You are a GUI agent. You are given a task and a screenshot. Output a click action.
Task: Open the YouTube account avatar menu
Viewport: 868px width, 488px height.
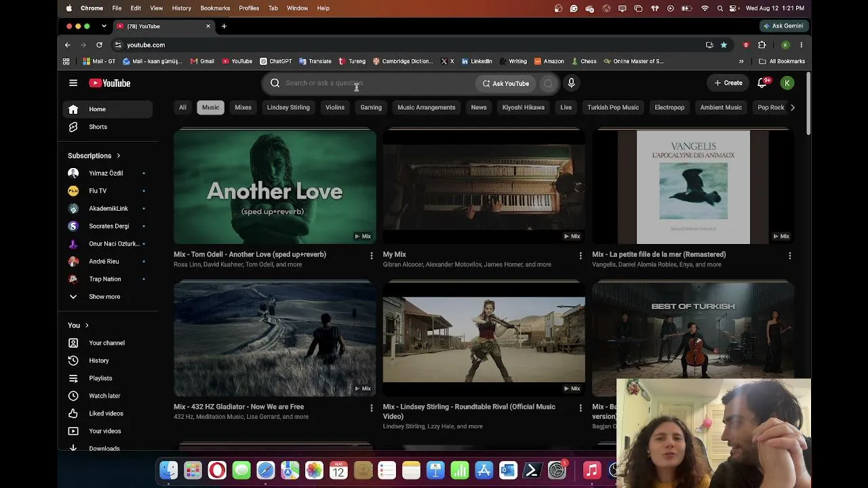787,83
